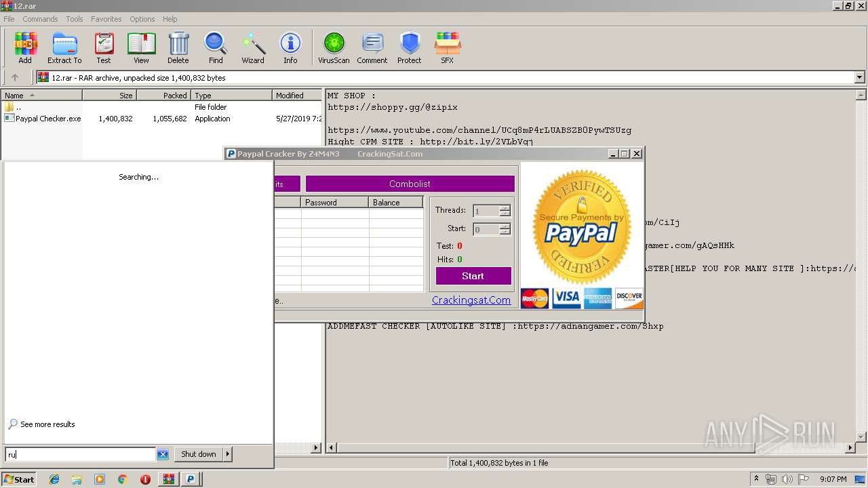Go up one folder level arrow

(15, 78)
